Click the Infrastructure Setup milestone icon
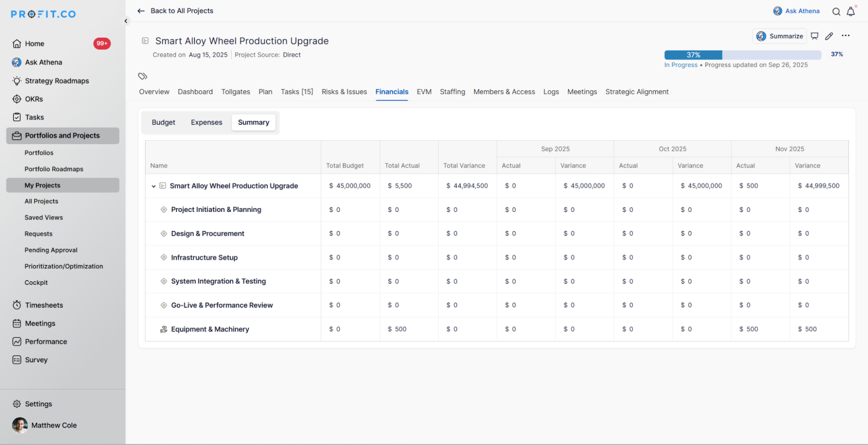This screenshot has height=445, width=868. coord(164,257)
